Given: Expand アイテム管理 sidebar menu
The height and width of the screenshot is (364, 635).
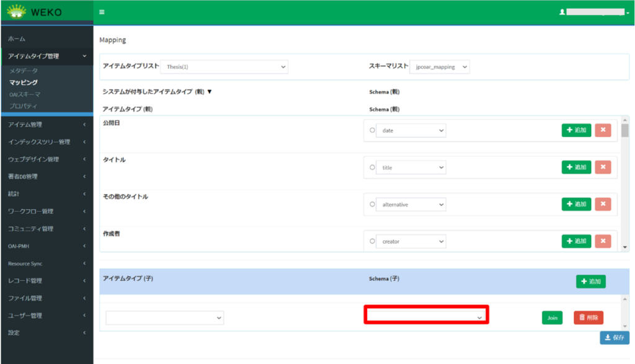Looking at the screenshot, I should (x=47, y=125).
